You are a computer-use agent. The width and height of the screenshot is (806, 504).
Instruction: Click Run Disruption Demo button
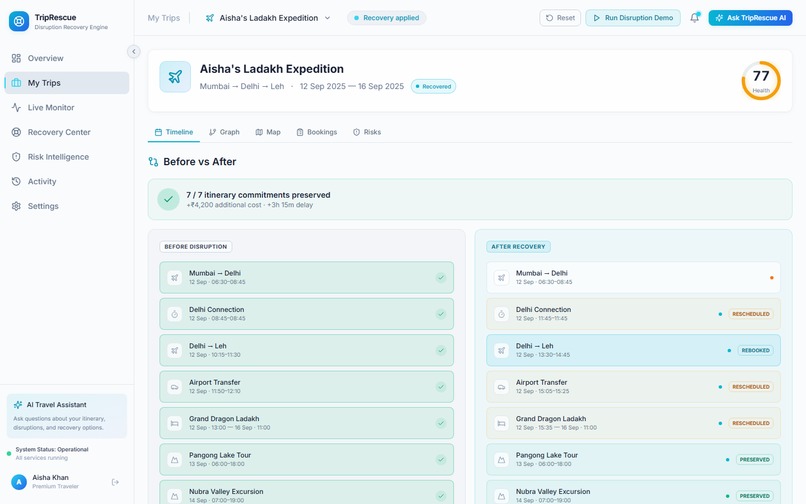[x=633, y=18]
